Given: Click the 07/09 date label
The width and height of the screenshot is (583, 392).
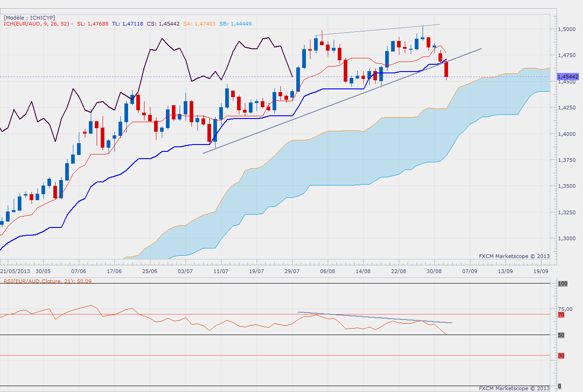Looking at the screenshot, I should coord(470,271).
